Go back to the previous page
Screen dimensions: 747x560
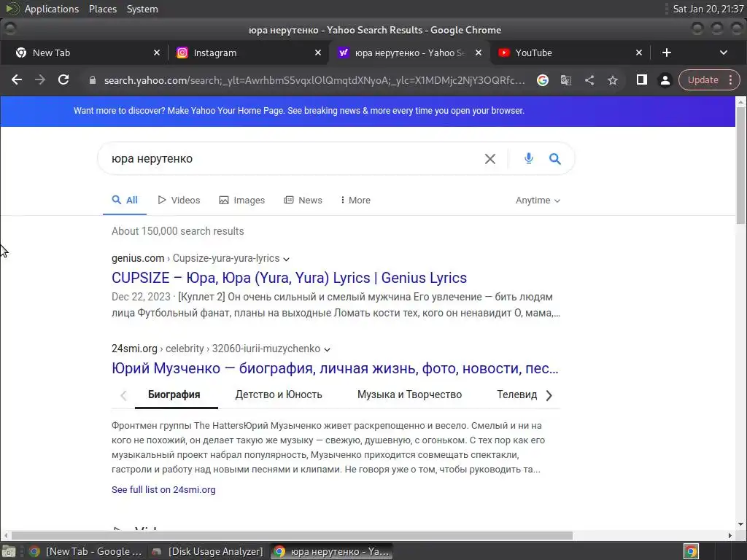pos(17,80)
